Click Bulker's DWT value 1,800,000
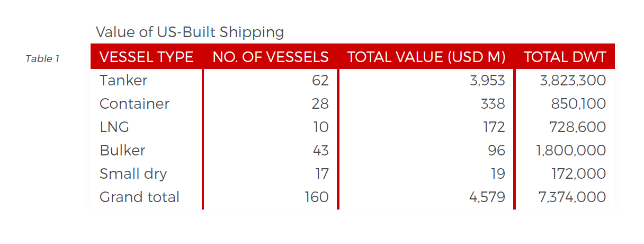 (x=571, y=151)
